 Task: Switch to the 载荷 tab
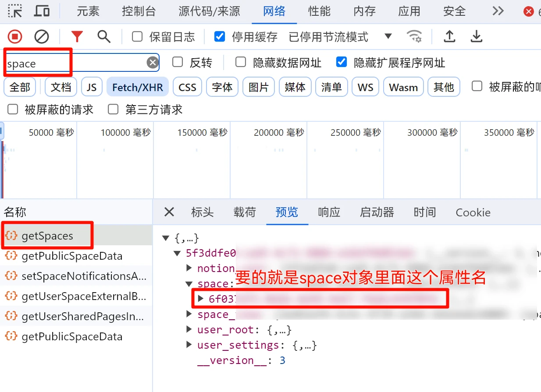pos(245,212)
